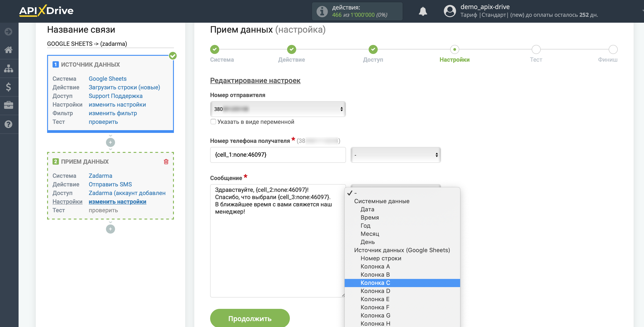Open 'Support Поддержка' access link
The width and height of the screenshot is (644, 327).
(115, 96)
